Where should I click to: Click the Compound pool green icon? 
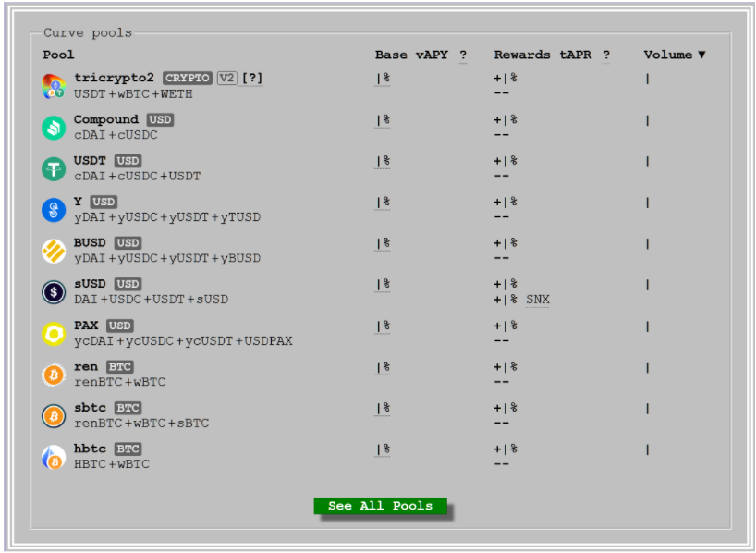[x=54, y=128]
